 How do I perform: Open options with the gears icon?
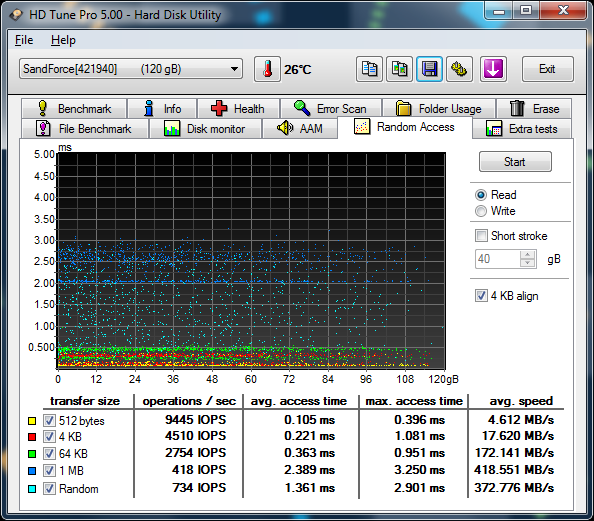click(x=459, y=69)
